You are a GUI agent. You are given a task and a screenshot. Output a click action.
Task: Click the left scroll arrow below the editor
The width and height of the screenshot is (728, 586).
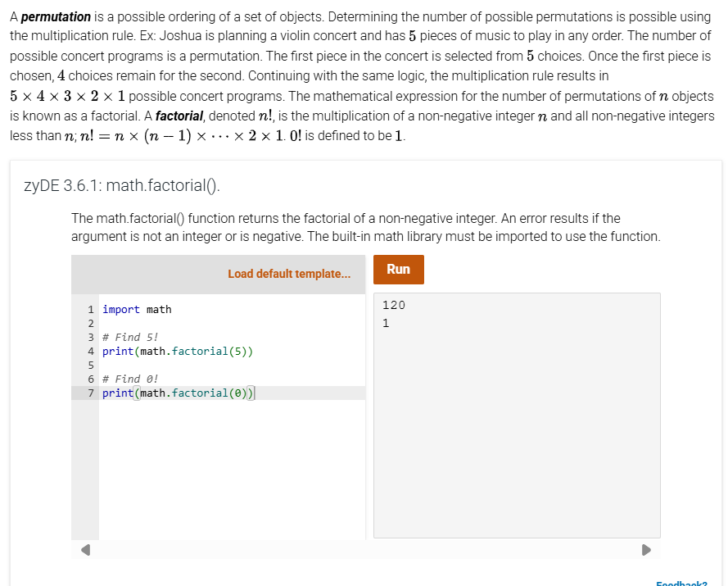85,550
